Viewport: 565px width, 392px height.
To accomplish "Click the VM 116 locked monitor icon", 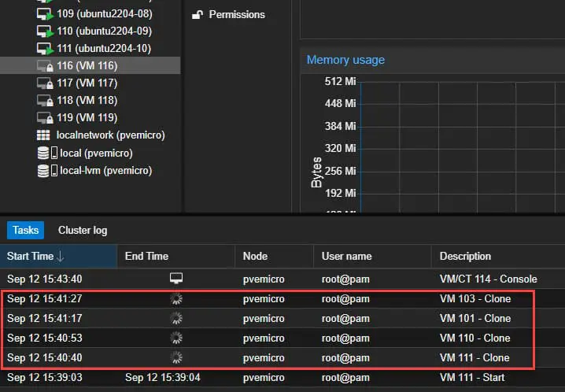I will pos(45,66).
